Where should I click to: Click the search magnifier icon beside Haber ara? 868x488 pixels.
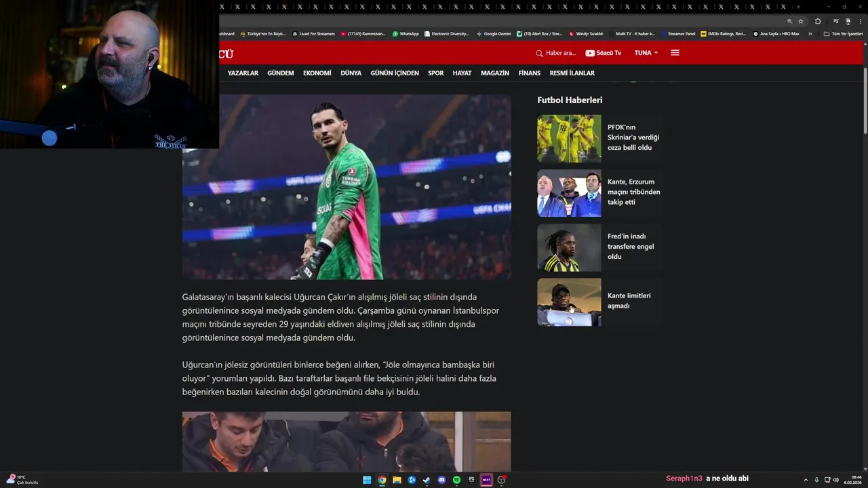click(x=539, y=53)
